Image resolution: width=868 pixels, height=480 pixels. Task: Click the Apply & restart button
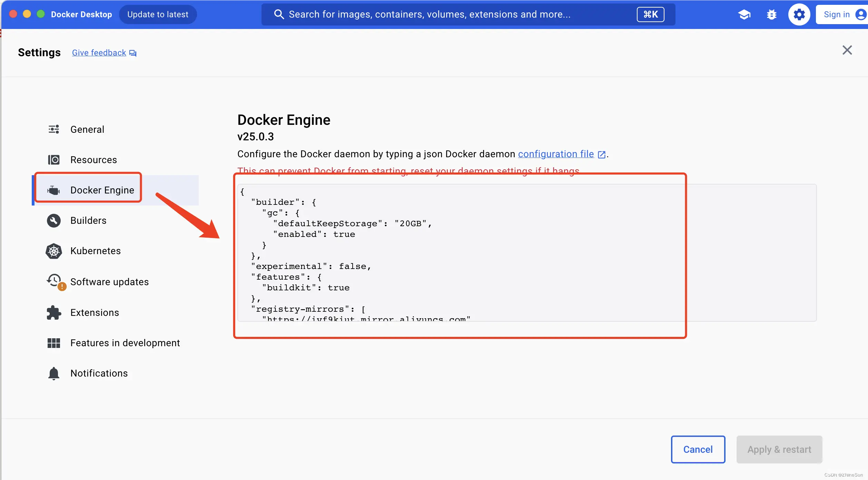point(779,449)
